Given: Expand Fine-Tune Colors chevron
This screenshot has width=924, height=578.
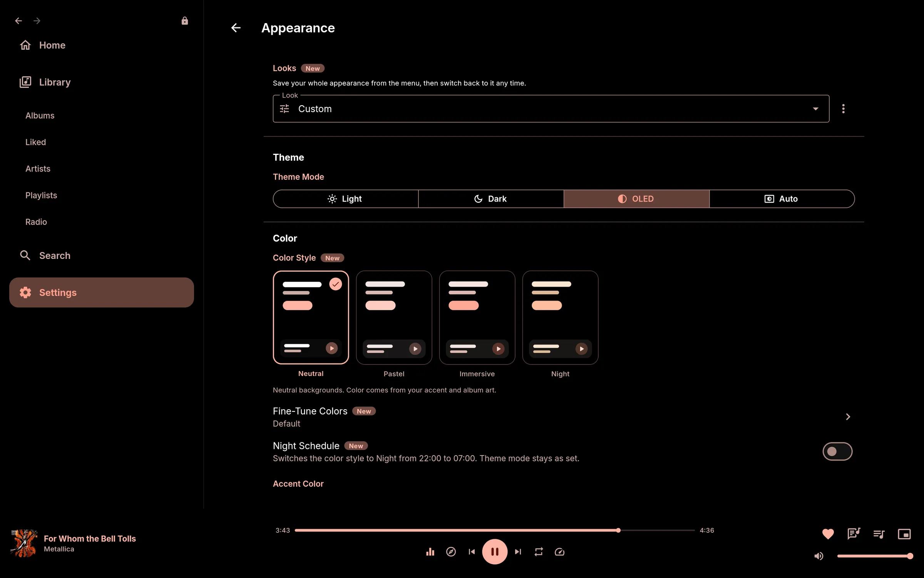Looking at the screenshot, I should (848, 417).
